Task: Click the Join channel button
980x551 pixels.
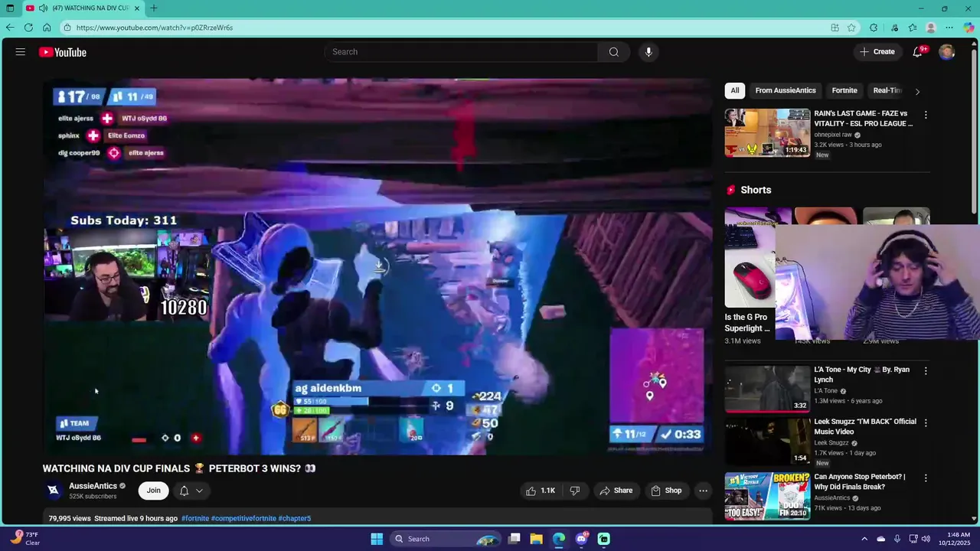Action: coord(154,491)
